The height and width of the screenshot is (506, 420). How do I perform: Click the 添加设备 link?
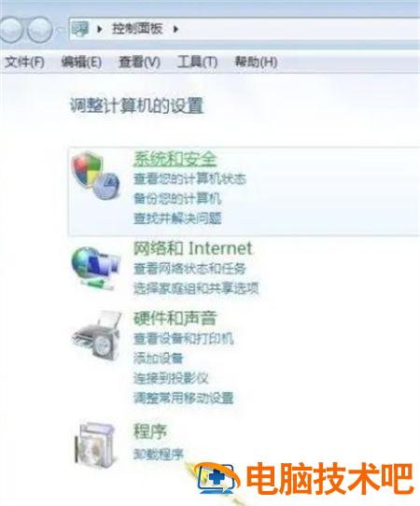(x=159, y=358)
